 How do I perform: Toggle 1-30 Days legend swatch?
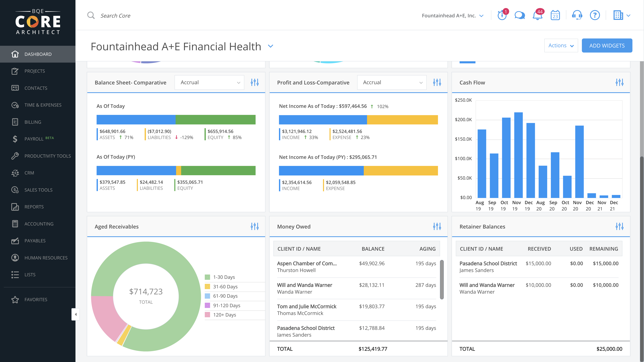point(207,277)
